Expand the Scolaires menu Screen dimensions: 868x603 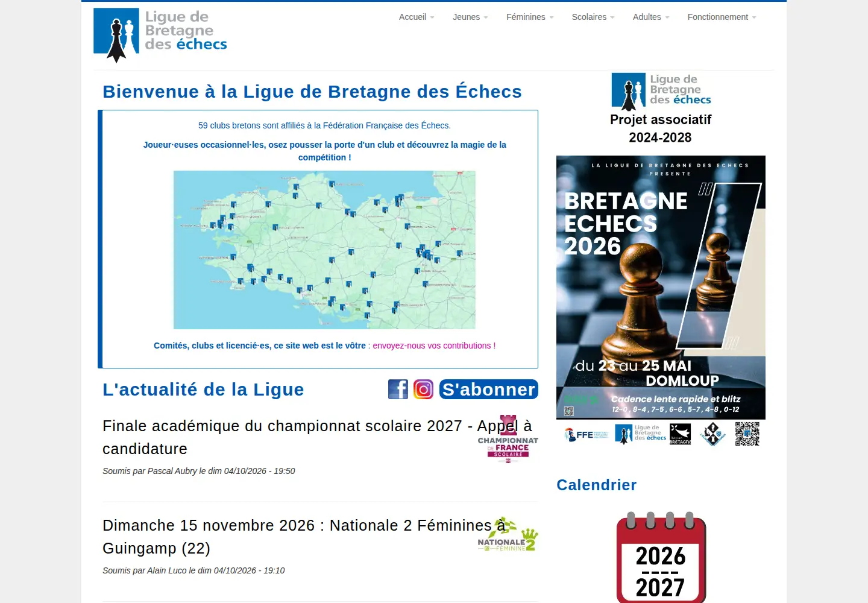tap(593, 17)
